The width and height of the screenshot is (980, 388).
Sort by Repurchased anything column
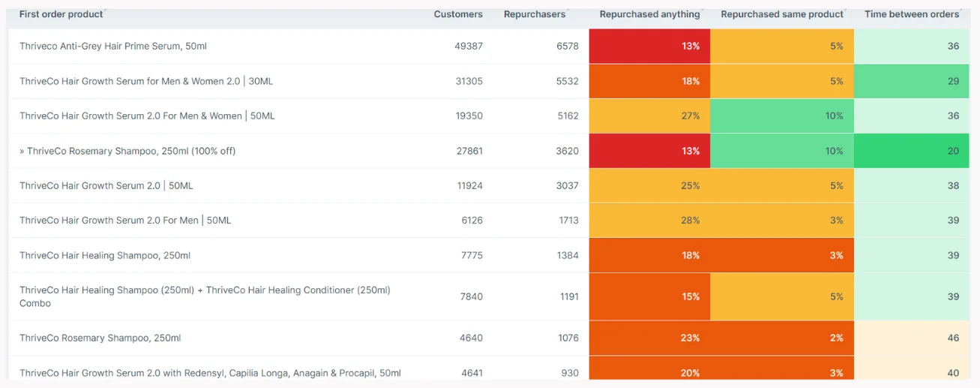[649, 14]
